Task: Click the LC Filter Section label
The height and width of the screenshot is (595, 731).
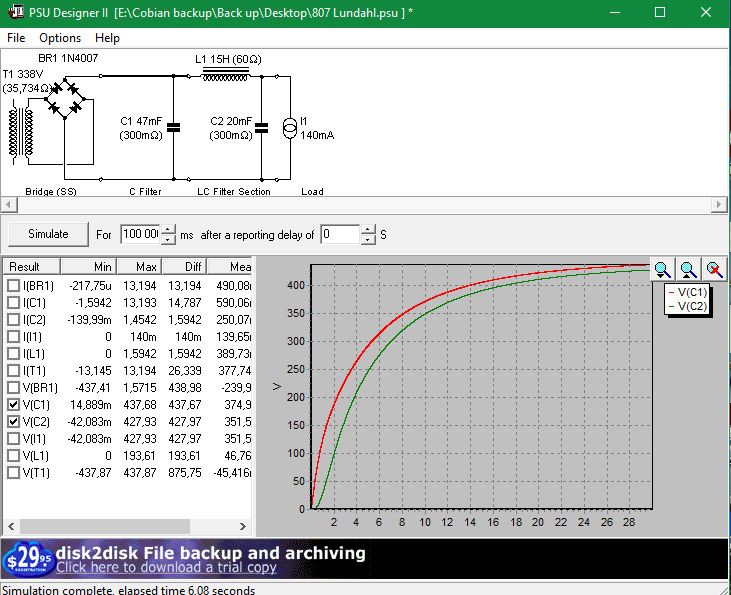Action: tap(234, 191)
